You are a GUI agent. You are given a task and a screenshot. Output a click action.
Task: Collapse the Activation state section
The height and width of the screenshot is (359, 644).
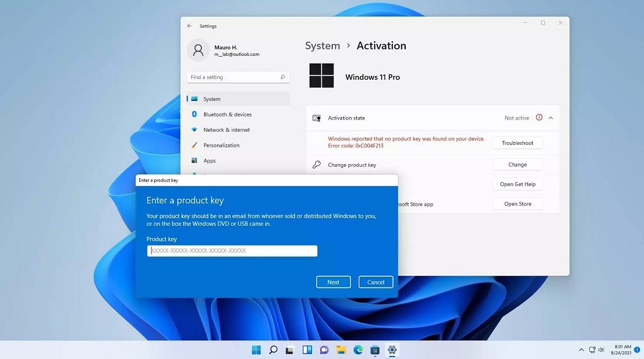[x=551, y=118]
